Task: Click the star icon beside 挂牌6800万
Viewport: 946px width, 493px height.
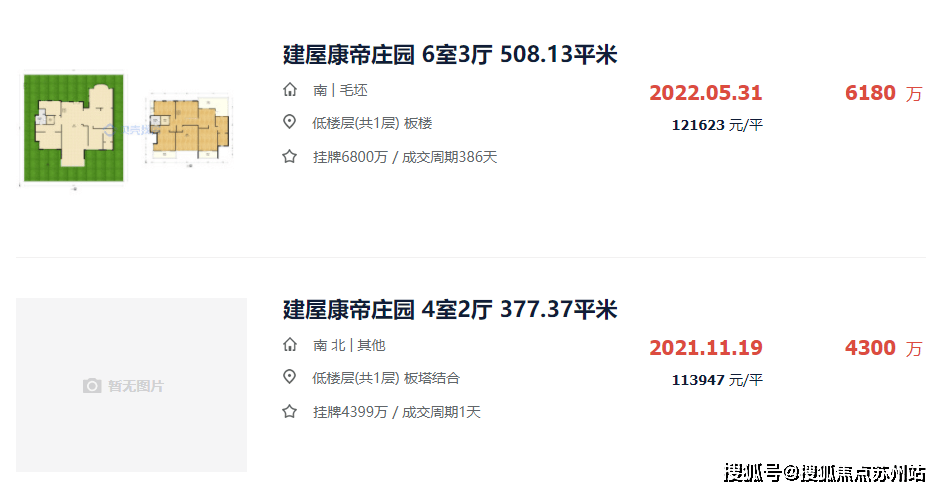Action: 290,157
